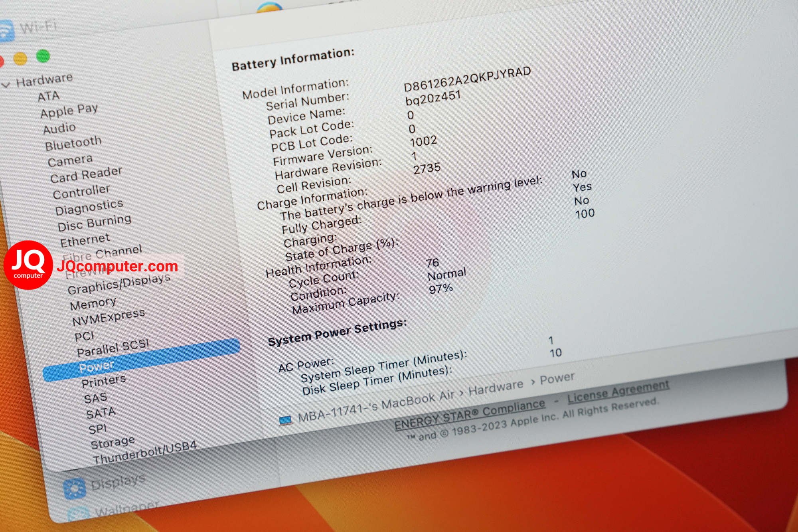Select Disc Burning in the sidebar
Screen dimensions: 798x532
95,223
